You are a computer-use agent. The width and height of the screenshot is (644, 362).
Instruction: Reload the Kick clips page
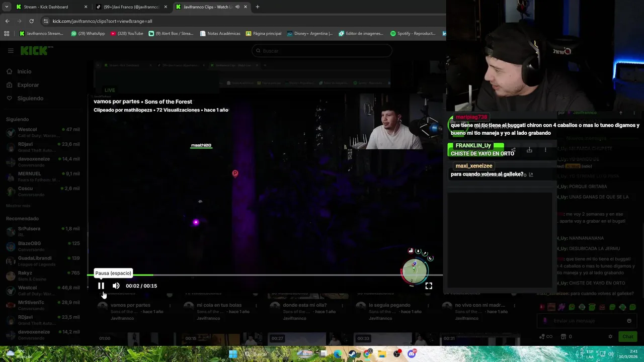(31, 21)
